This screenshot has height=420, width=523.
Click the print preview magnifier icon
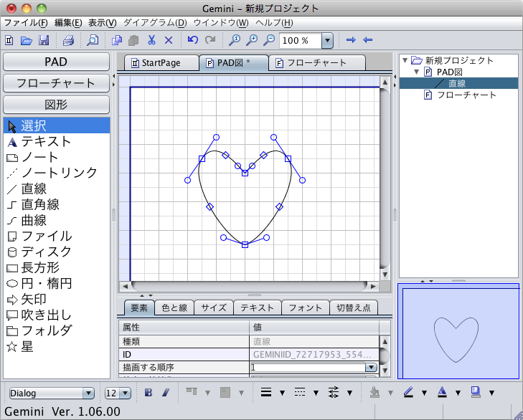(93, 40)
